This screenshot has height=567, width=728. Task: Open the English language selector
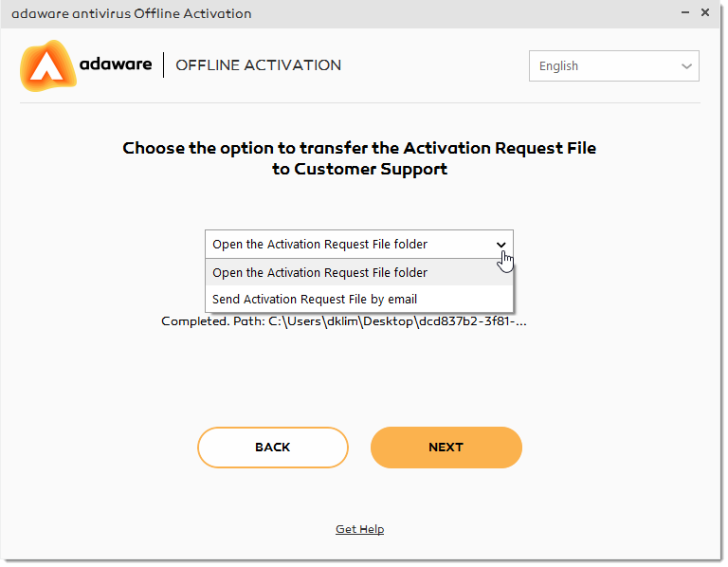[614, 66]
